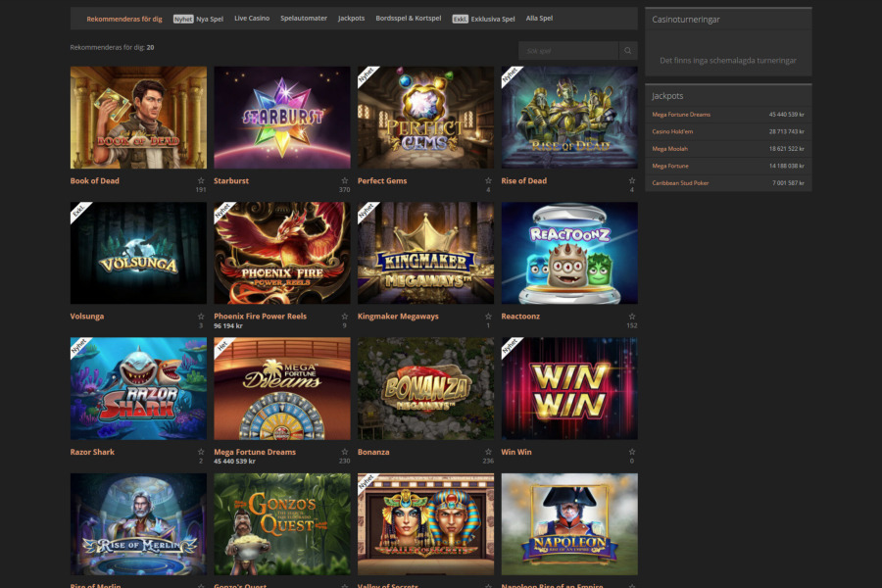Click the Casinoturneringar panel heading
This screenshot has height=588, width=882.
pos(686,20)
